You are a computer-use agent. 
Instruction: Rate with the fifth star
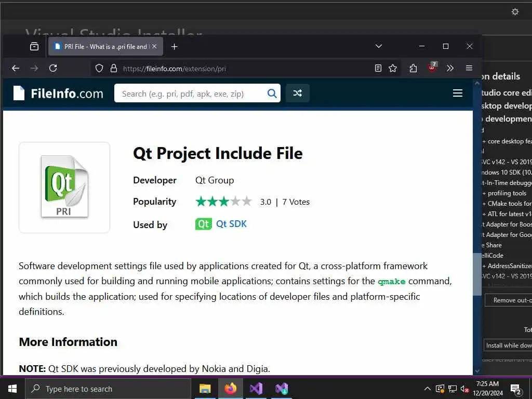pyautogui.click(x=247, y=202)
